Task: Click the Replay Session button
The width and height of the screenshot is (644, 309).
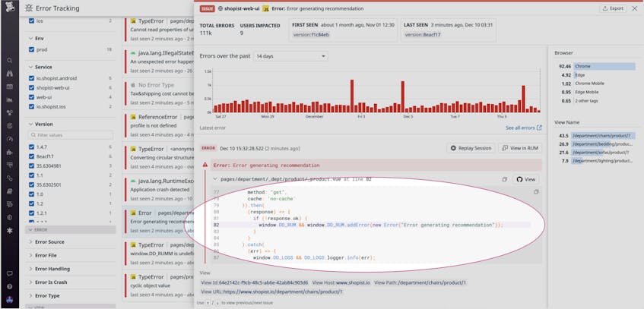Action: point(471,148)
